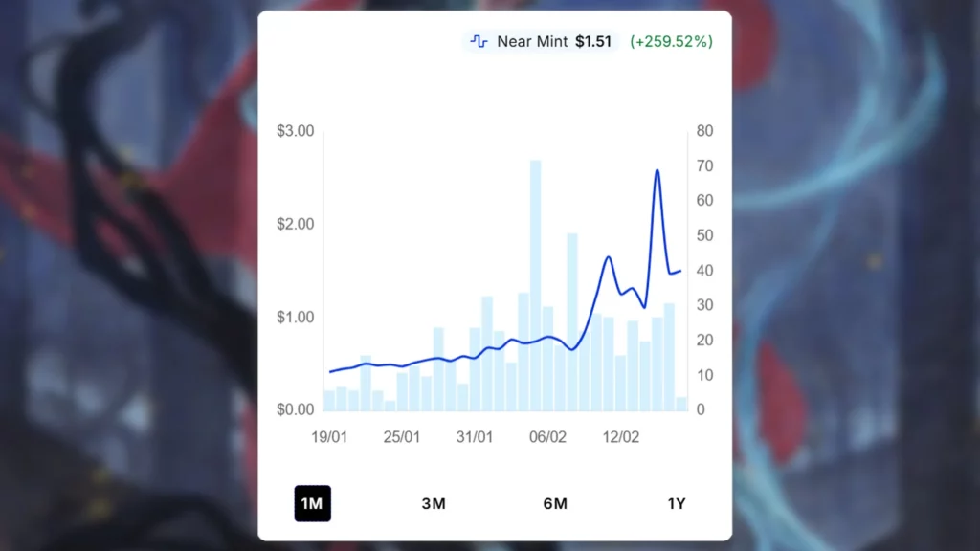Screen dimensions: 980x551
Task: Select the green +259.52% change percentage
Action: [671, 41]
